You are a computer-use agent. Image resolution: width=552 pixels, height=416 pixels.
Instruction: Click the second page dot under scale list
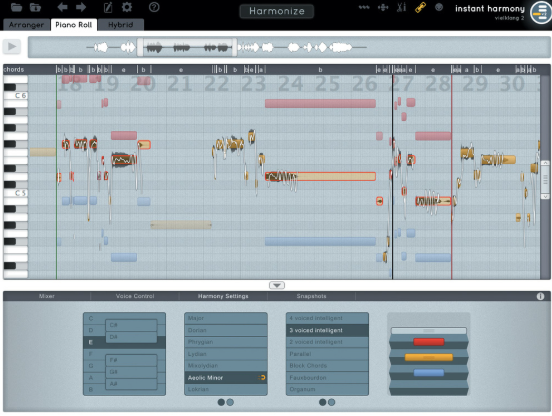click(230, 402)
